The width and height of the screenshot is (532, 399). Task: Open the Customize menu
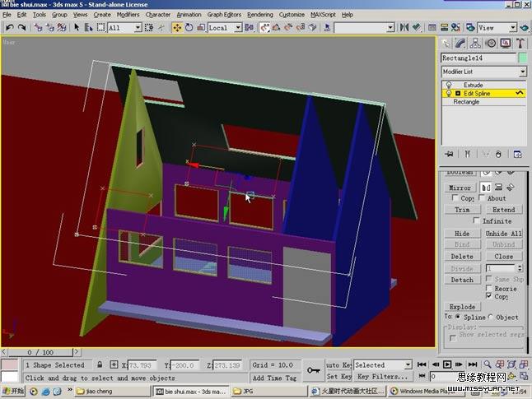pyautogui.click(x=292, y=15)
